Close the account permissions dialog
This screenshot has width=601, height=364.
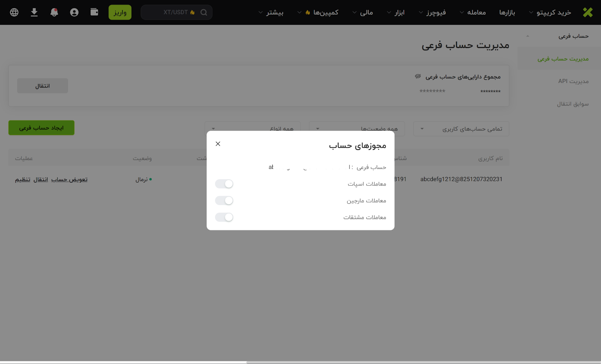coord(218,144)
